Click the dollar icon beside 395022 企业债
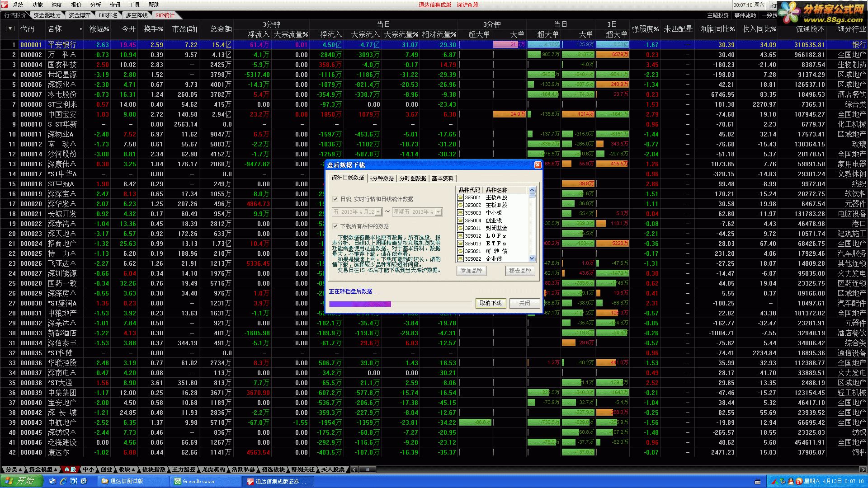The width and height of the screenshot is (868, 488). point(460,259)
